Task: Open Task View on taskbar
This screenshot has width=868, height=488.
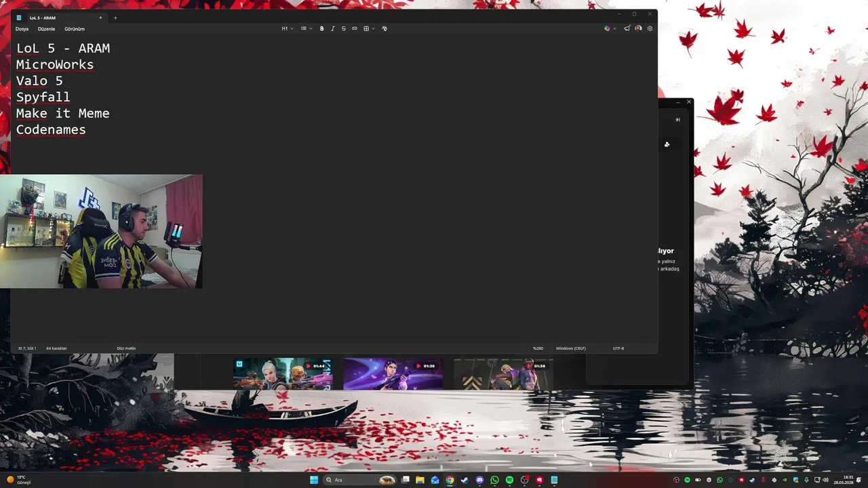Action: [406, 480]
